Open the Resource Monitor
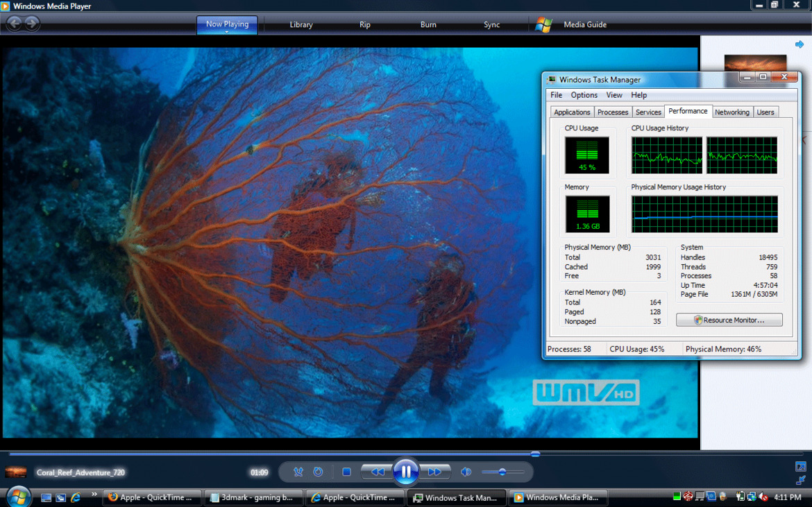812x507 pixels. click(x=729, y=320)
